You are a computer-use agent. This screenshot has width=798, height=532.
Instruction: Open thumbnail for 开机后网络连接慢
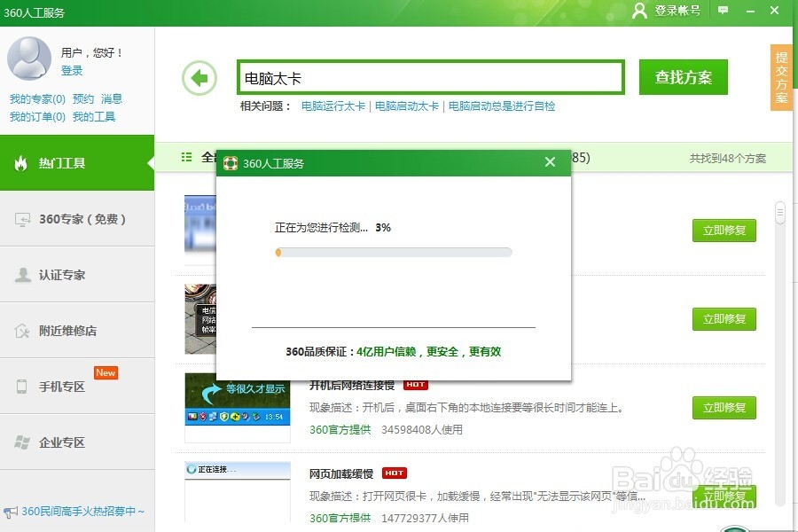tap(238, 408)
